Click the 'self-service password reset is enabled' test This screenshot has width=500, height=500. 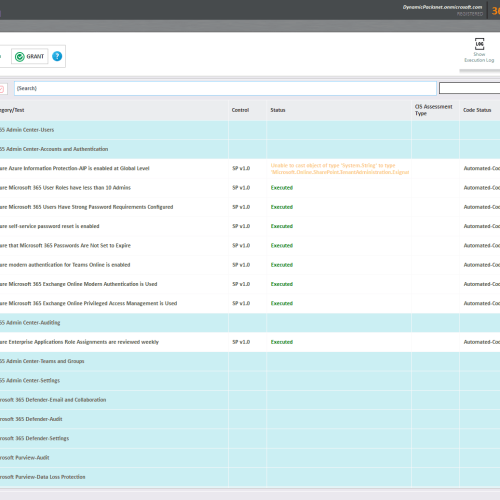tap(50, 226)
